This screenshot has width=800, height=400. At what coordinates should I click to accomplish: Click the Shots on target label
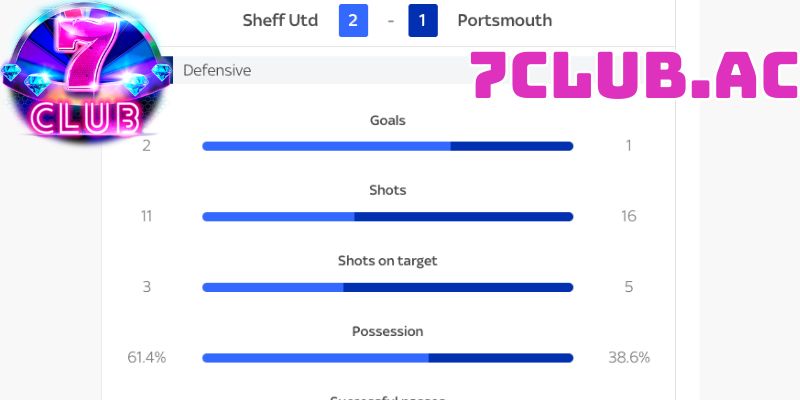[387, 261]
